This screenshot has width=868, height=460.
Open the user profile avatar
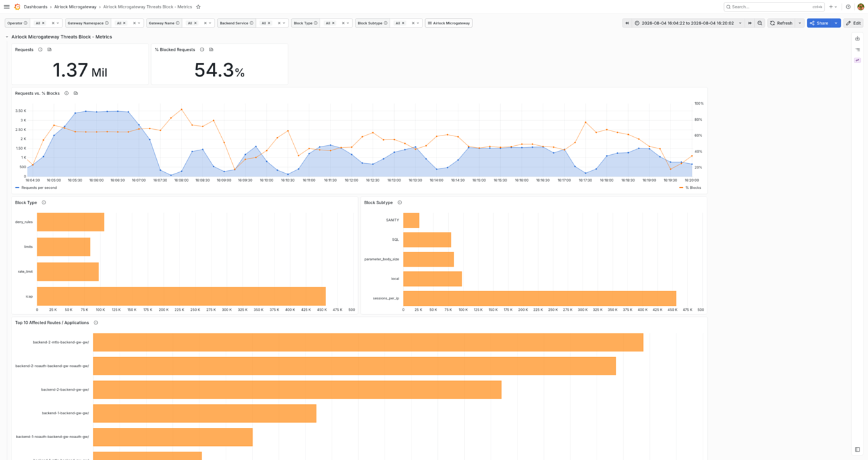click(861, 7)
